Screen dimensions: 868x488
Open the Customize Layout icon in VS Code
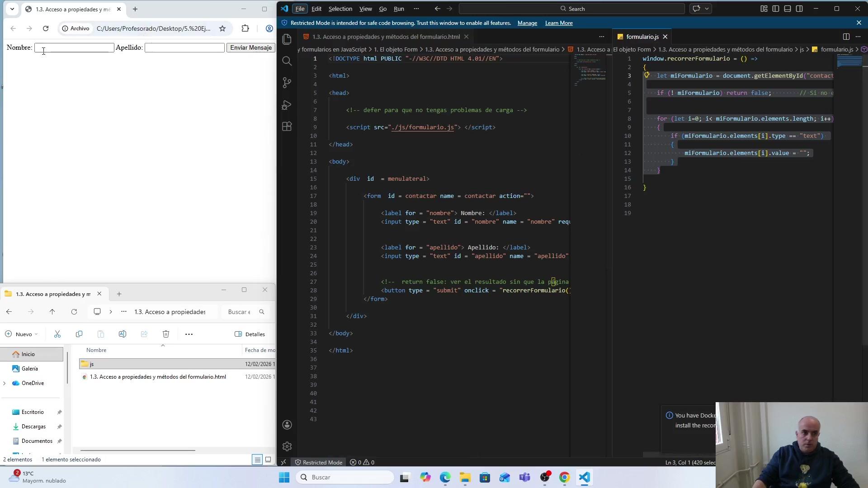click(764, 9)
